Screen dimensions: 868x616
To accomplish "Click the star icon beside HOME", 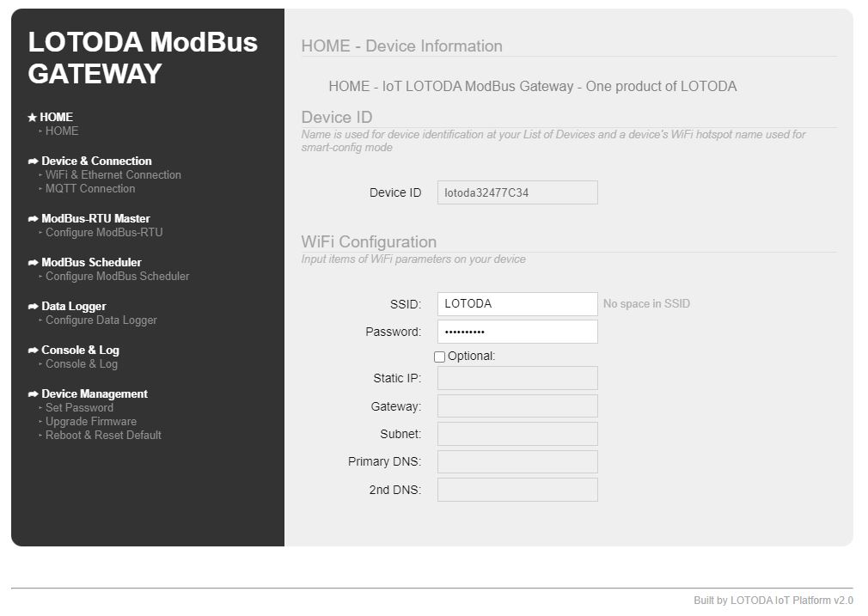I will coord(33,118).
